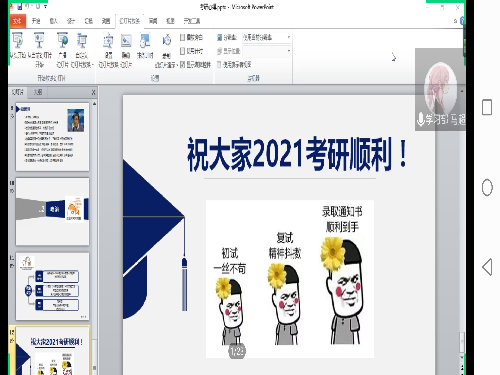Open the File (文件) tab

pyautogui.click(x=17, y=21)
